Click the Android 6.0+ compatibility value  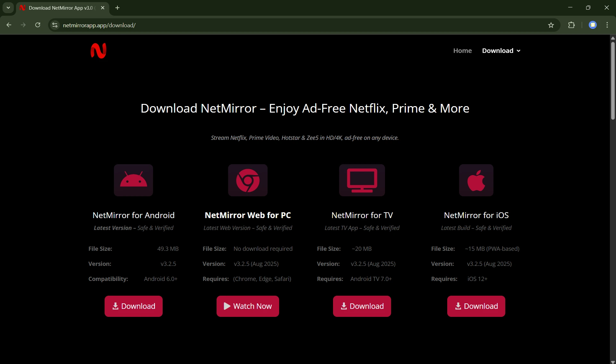(x=161, y=279)
